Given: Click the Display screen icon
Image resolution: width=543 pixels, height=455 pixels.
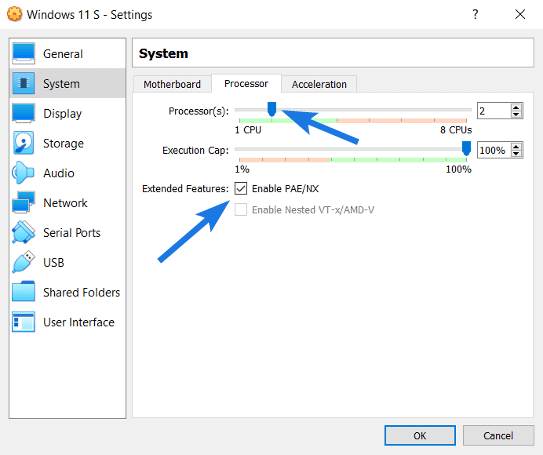Looking at the screenshot, I should coord(23,113).
